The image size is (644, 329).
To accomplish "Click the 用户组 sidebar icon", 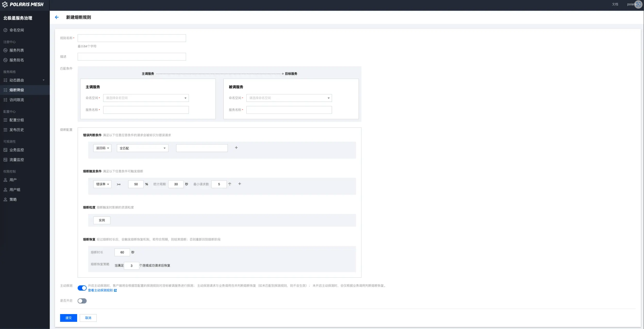I will (x=5, y=190).
